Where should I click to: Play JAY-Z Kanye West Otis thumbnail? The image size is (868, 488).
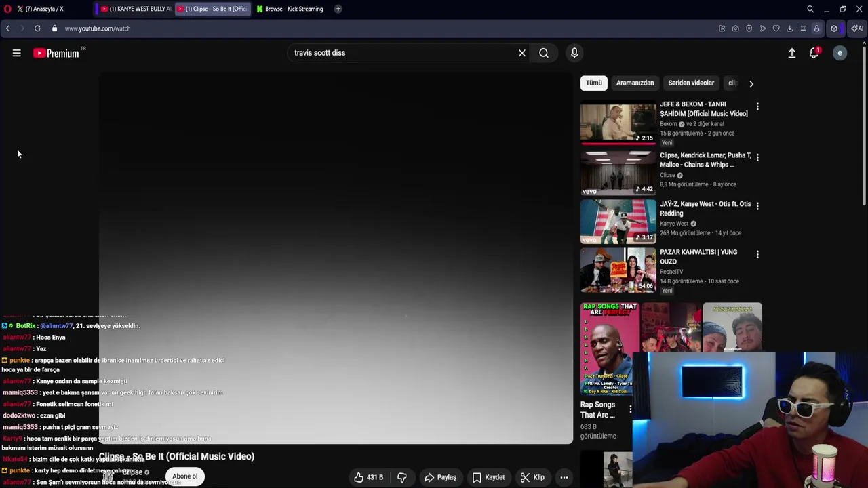pyautogui.click(x=618, y=221)
